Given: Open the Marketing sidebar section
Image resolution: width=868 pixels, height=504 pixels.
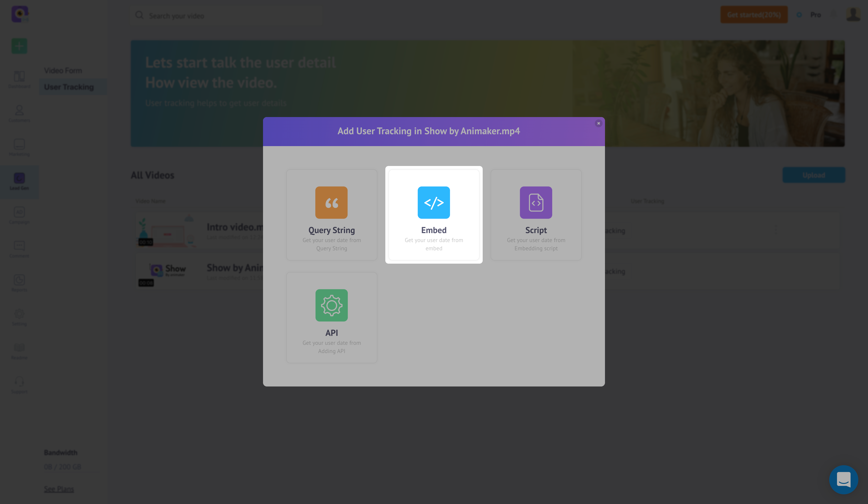Looking at the screenshot, I should (19, 147).
